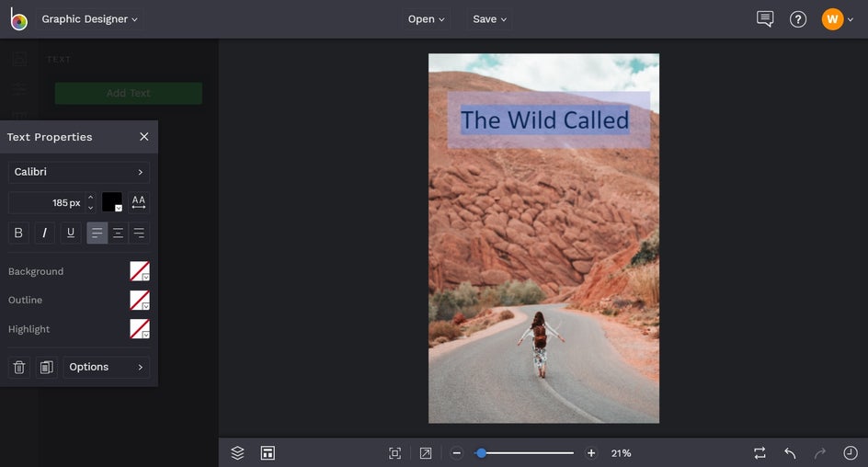Toggle italic formatting
Viewport: 868px width, 467px height.
[44, 233]
